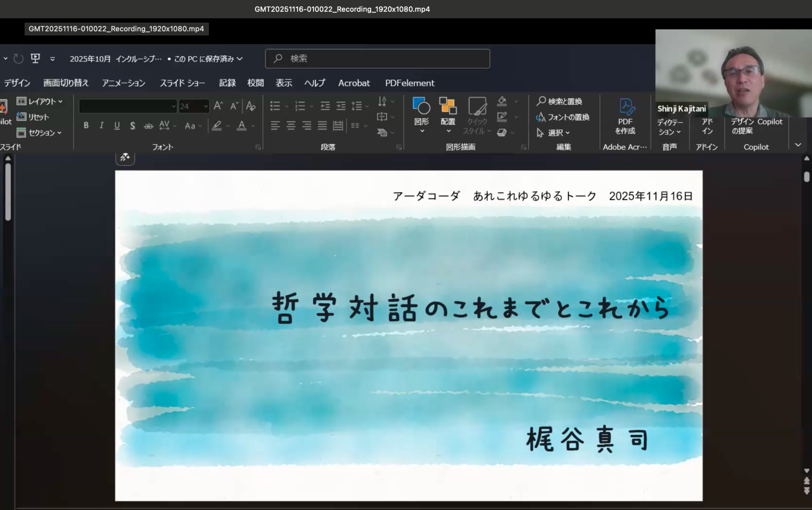
Task: Click the bulleted list icon
Action: pyautogui.click(x=275, y=106)
